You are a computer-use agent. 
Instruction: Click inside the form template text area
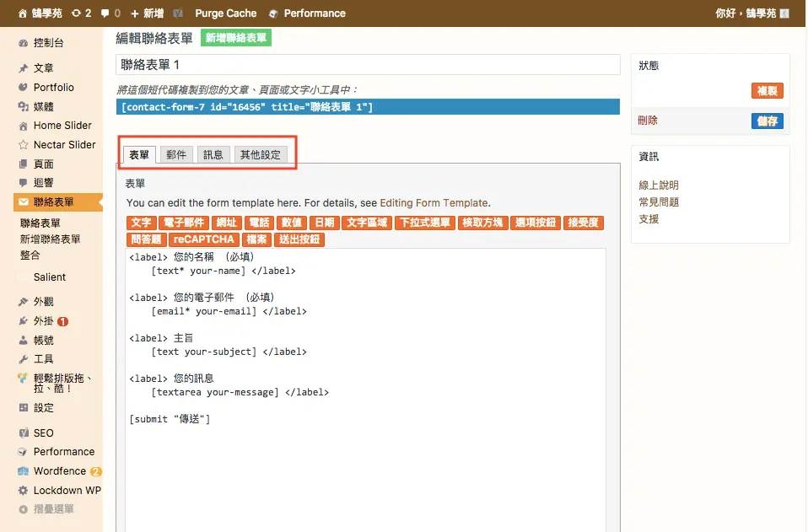click(365, 390)
